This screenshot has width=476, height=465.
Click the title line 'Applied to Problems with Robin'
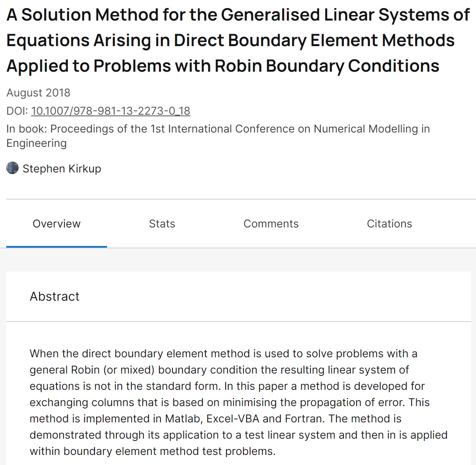pyautogui.click(x=223, y=66)
